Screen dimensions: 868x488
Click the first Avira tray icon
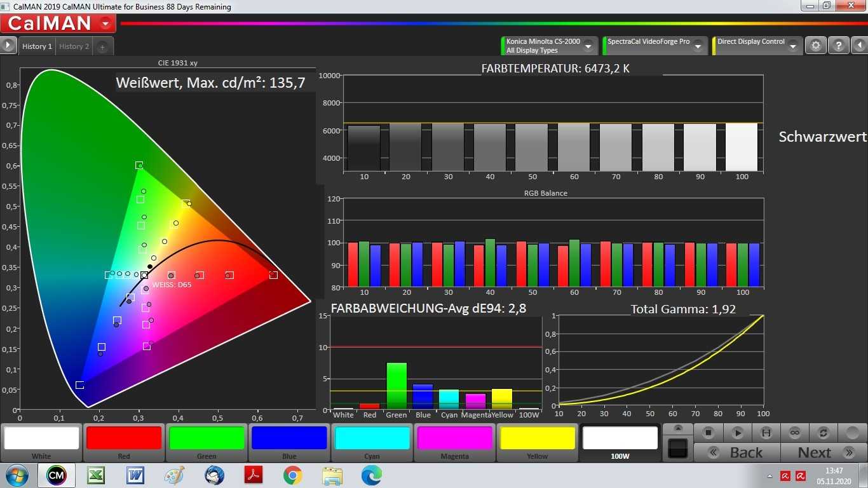(x=785, y=476)
